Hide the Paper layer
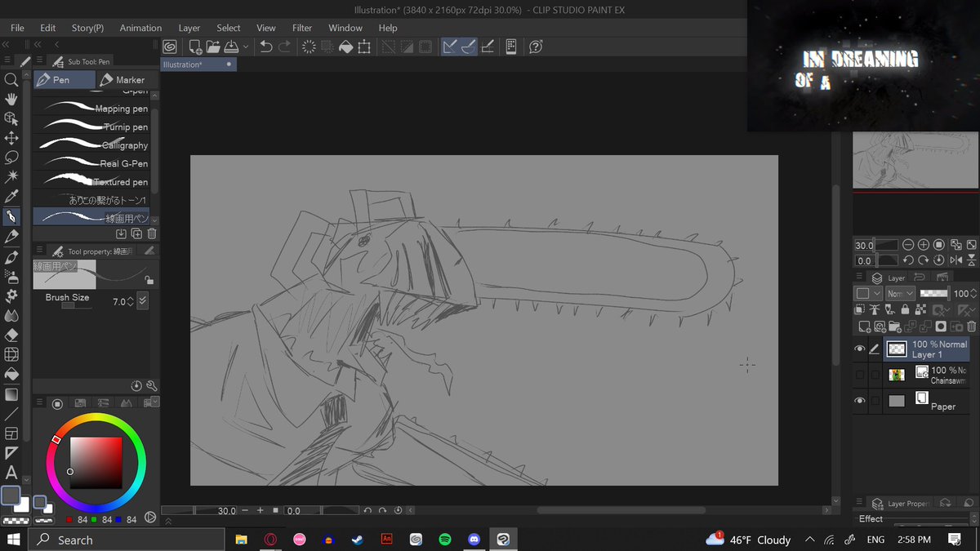 pos(859,401)
